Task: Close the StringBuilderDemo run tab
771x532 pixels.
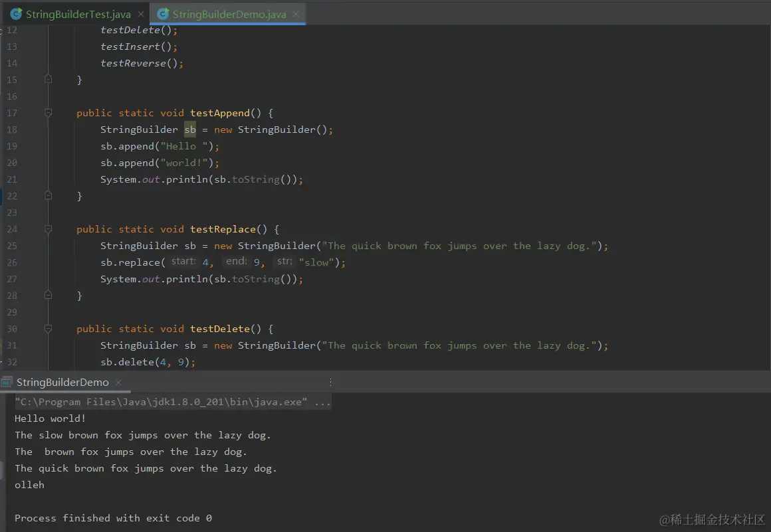Action: 118,382
